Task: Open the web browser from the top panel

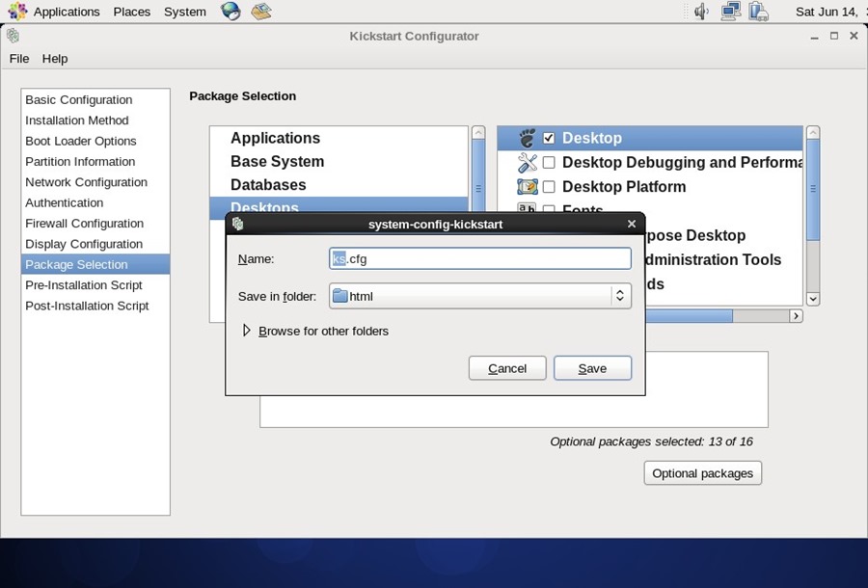Action: (229, 12)
